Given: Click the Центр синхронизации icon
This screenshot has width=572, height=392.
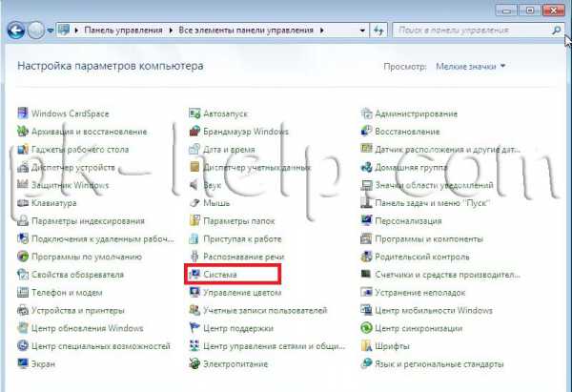Looking at the screenshot, I should (366, 328).
